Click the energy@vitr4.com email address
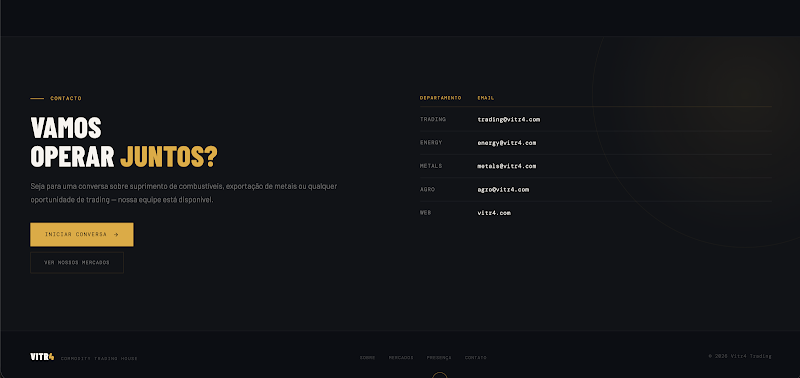This screenshot has width=800, height=378. pyautogui.click(x=507, y=143)
